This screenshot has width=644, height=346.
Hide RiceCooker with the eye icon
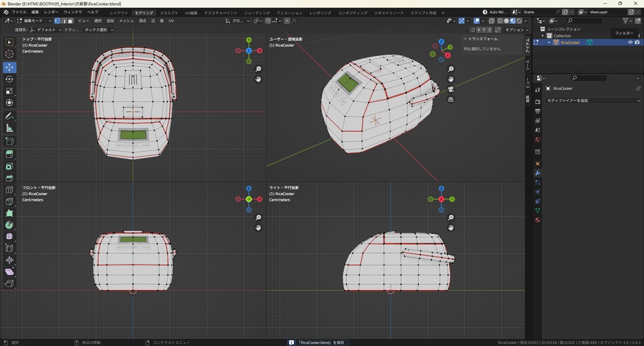pyautogui.click(x=630, y=42)
